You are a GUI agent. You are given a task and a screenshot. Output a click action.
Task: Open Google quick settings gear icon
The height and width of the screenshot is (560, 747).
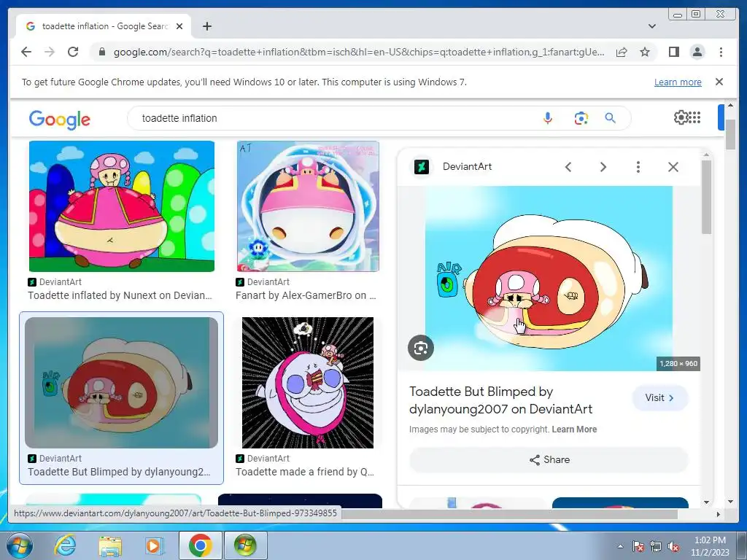tap(681, 117)
